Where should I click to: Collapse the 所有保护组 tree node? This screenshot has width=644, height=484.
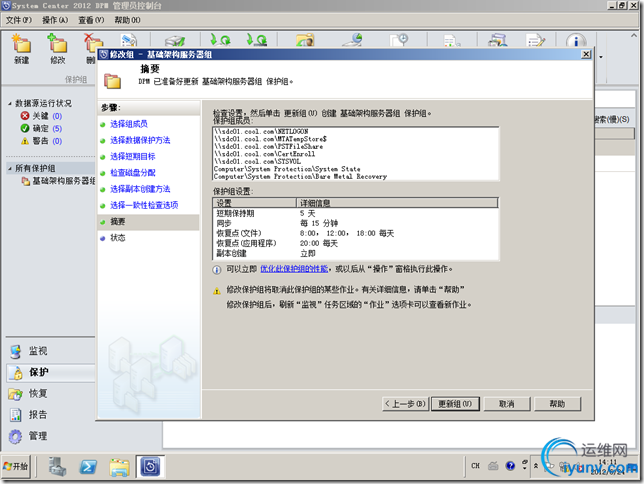pyautogui.click(x=10, y=168)
